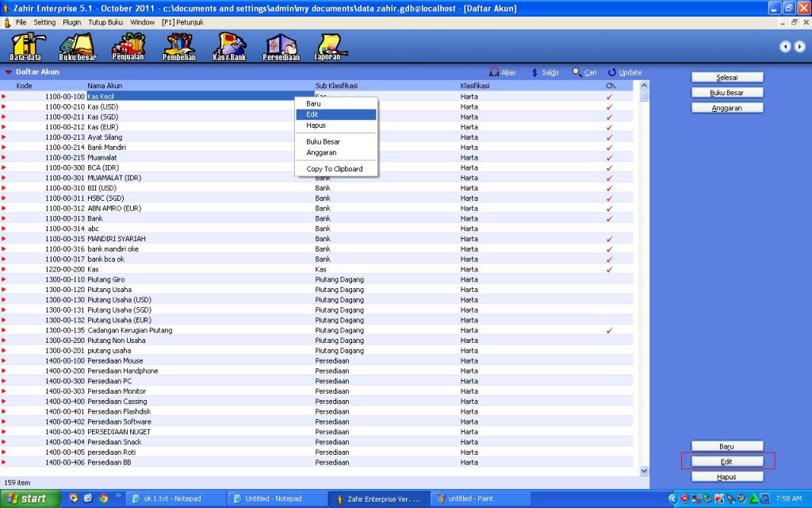
Task: Click the Buku Besar side button
Action: point(727,93)
